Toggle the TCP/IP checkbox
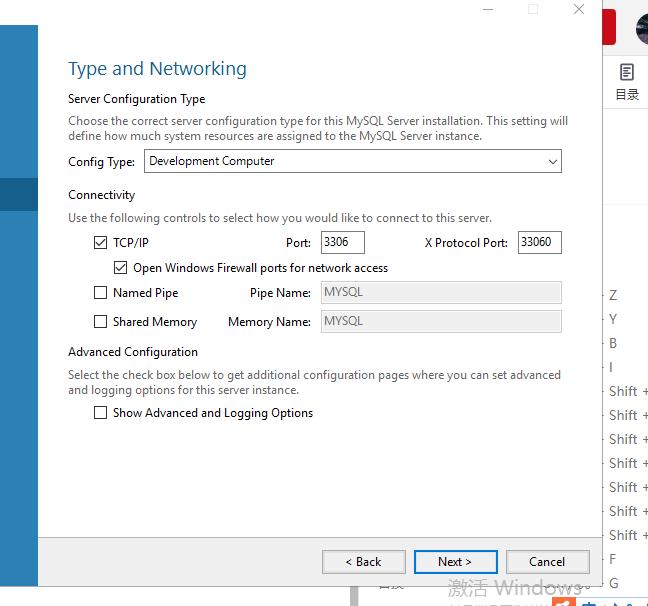The height and width of the screenshot is (606, 648). pos(100,243)
